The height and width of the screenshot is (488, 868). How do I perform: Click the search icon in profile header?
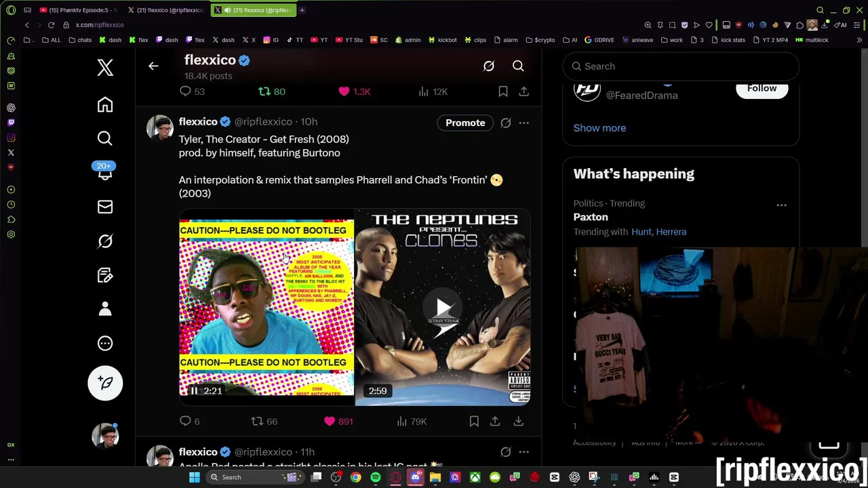point(518,66)
